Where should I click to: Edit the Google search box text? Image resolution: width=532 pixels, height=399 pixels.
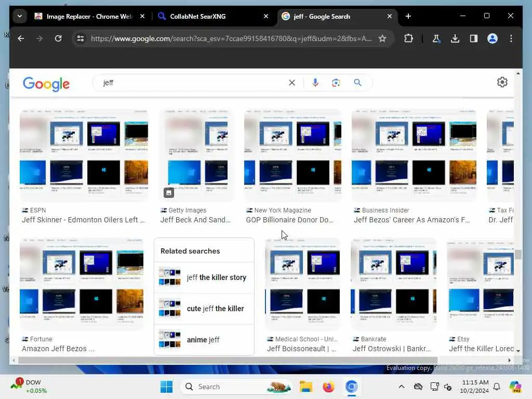[x=193, y=83]
